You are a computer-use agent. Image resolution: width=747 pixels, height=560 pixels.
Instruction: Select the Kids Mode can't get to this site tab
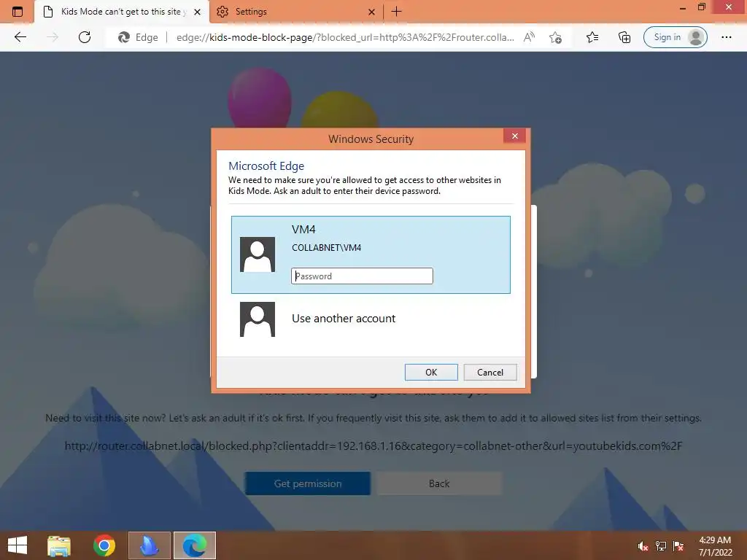(122, 12)
